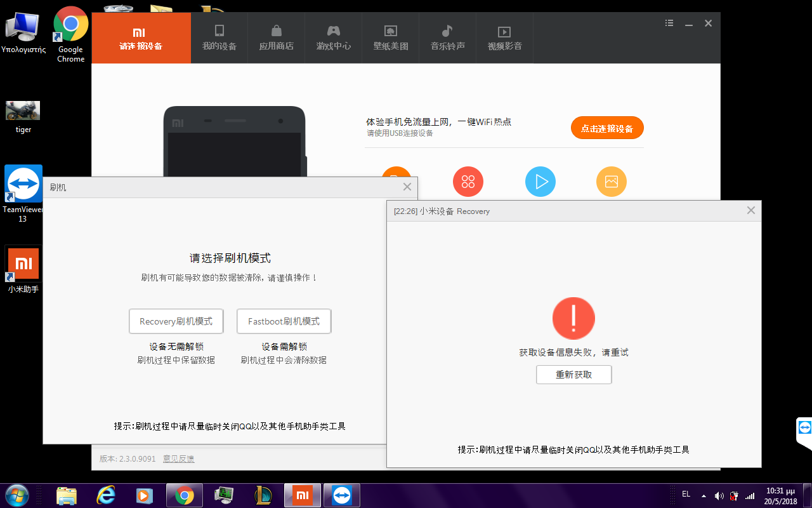Close the 小米设备 Recovery dialog

click(x=751, y=210)
